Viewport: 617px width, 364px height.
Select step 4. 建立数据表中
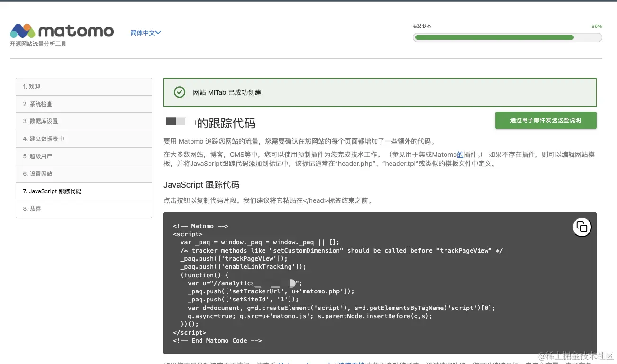[x=84, y=139]
